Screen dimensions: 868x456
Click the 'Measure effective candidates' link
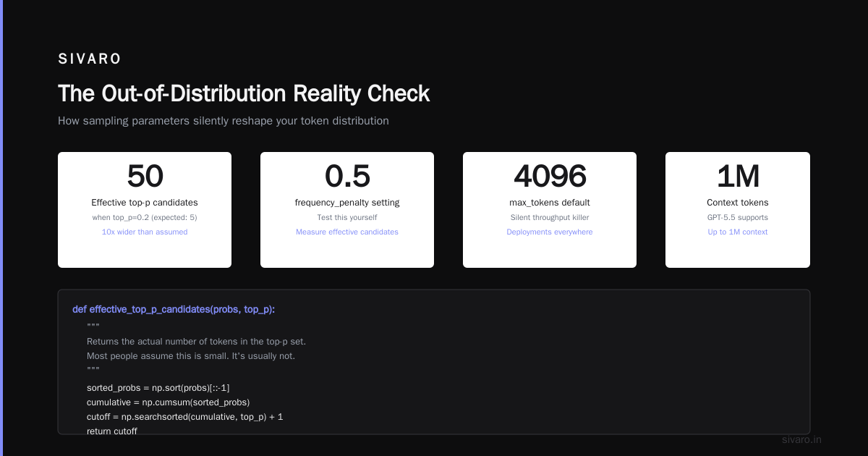coord(347,232)
